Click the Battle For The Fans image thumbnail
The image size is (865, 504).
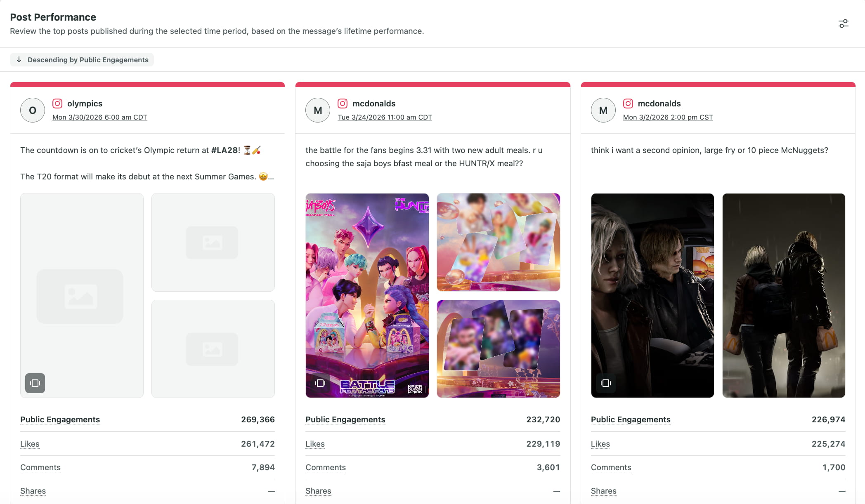click(367, 295)
